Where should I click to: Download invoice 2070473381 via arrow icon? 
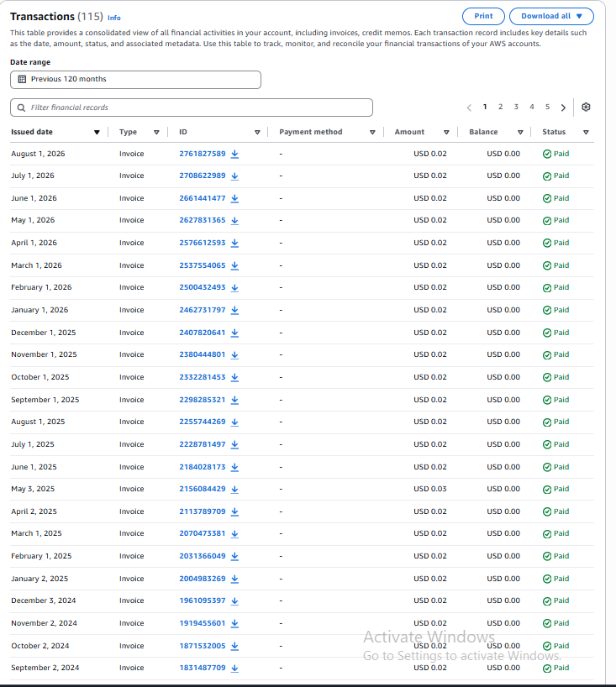(x=235, y=533)
